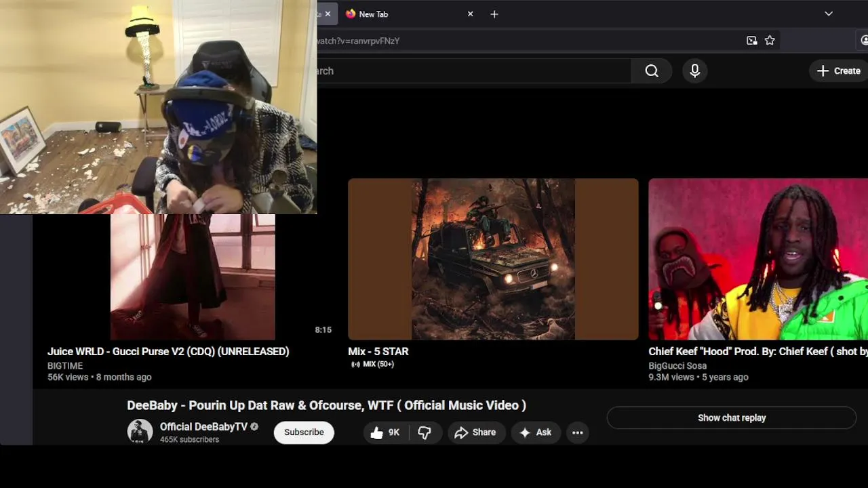
Task: Click the Official DeeBabyTV channel name
Action: pyautogui.click(x=203, y=426)
